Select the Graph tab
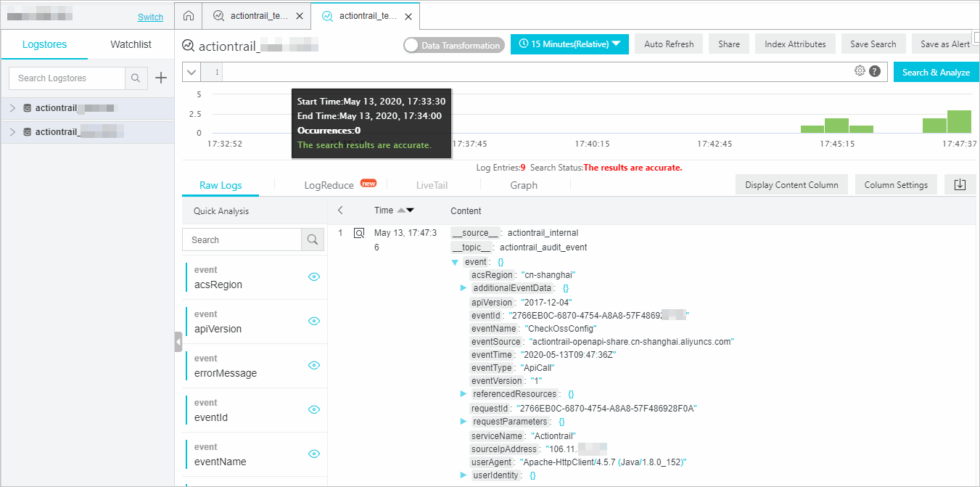 click(x=524, y=185)
